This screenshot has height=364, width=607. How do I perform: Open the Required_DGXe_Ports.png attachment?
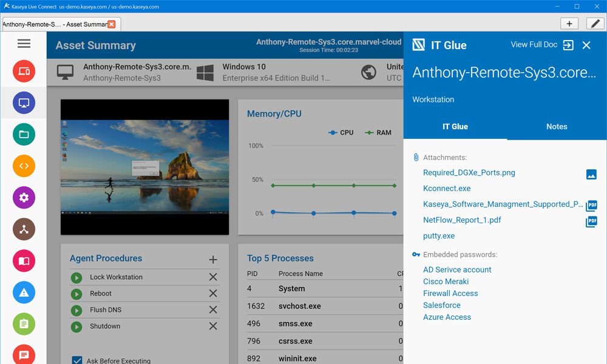point(469,172)
